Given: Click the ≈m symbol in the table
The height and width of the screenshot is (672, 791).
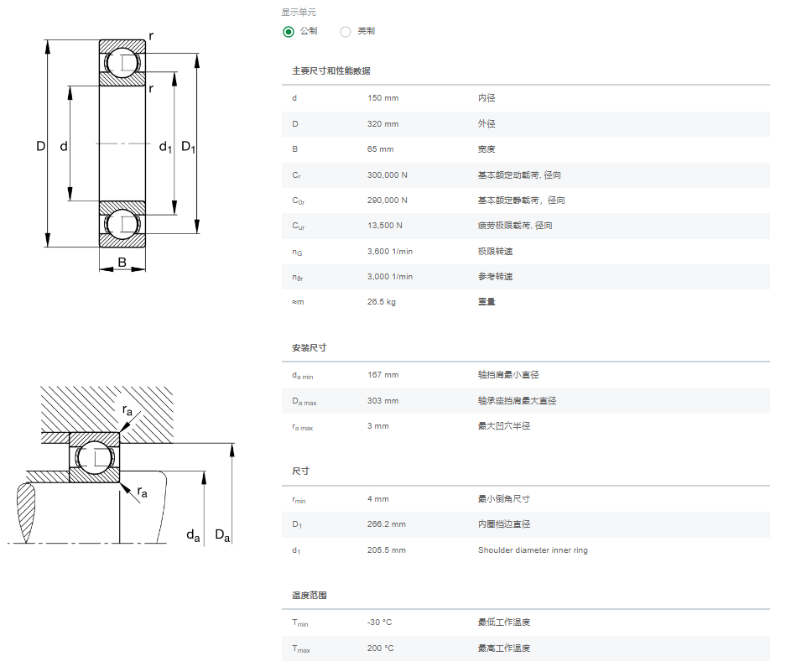Looking at the screenshot, I should pos(298,302).
